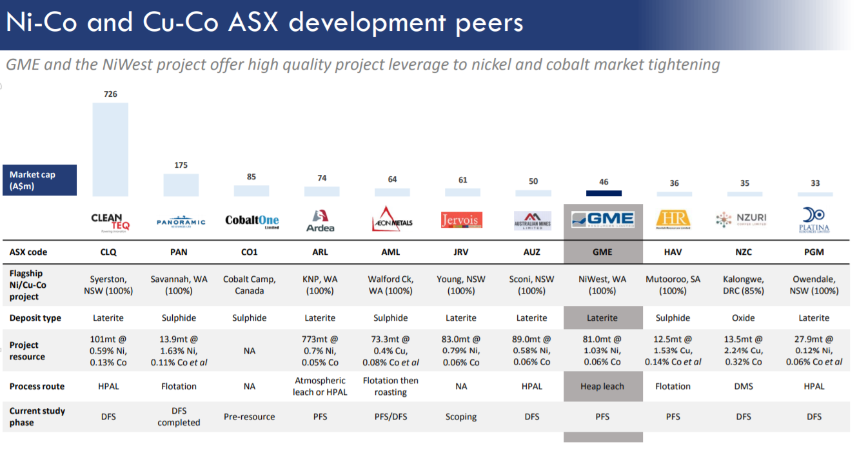
Task: Click the 'Young, NSW (100%)' project cell
Action: tap(461, 285)
